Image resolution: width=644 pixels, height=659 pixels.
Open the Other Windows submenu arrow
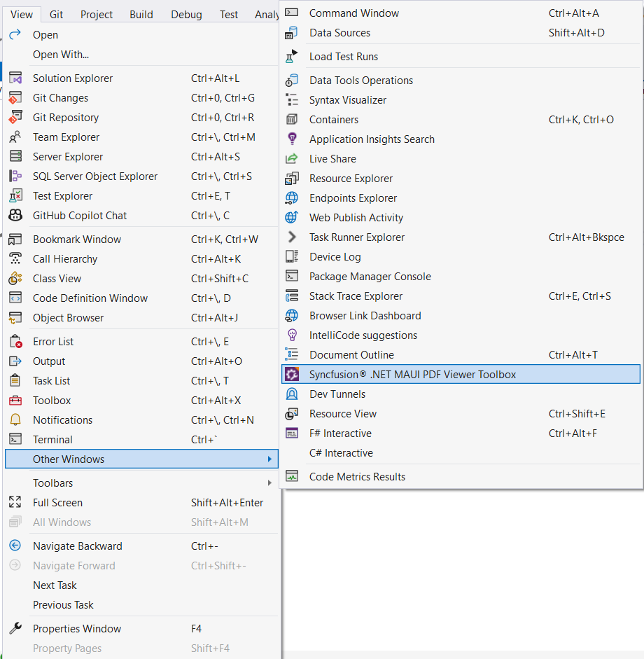pos(270,459)
